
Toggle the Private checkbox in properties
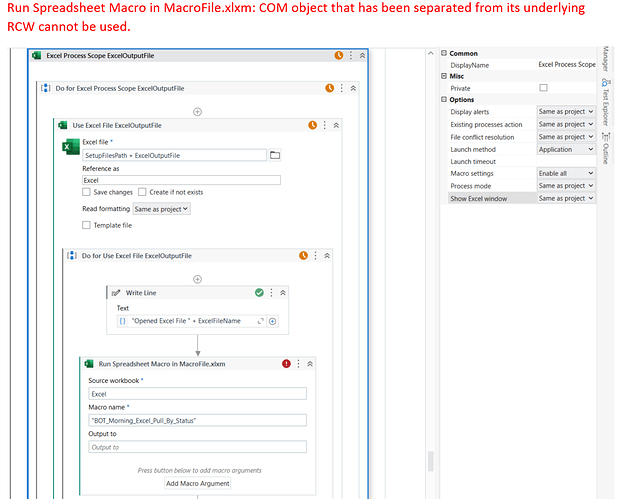pyautogui.click(x=543, y=88)
